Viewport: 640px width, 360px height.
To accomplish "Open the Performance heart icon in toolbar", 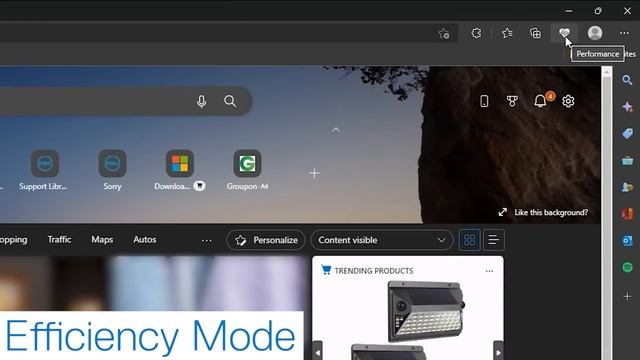I will (564, 33).
